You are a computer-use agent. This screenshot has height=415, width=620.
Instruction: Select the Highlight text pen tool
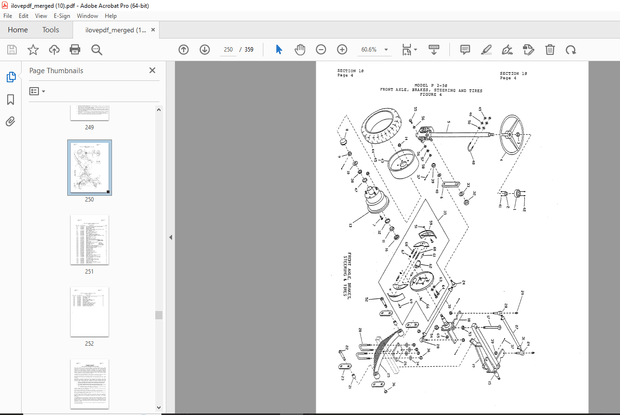click(486, 50)
